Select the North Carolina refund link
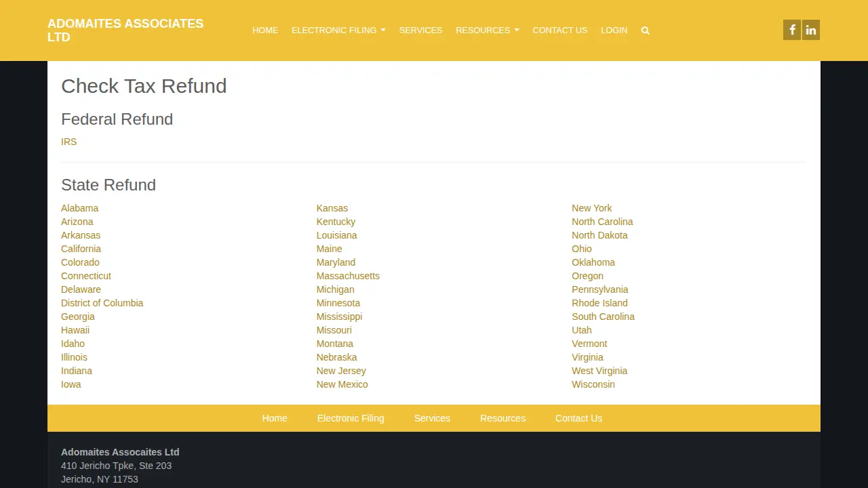Screen dimensions: 868x488 (x=602, y=222)
